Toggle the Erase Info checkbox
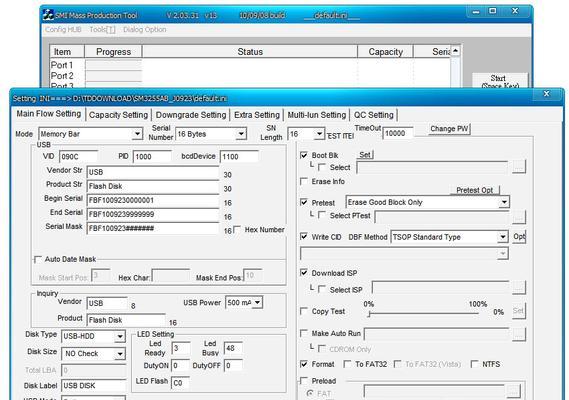 coord(304,181)
